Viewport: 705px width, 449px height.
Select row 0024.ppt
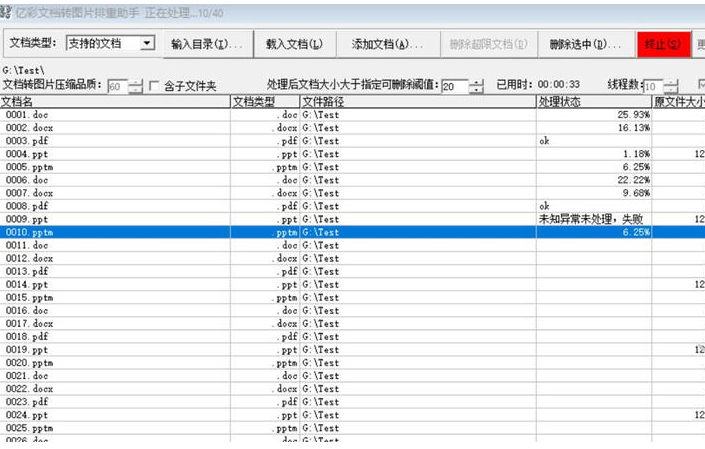click(x=352, y=415)
